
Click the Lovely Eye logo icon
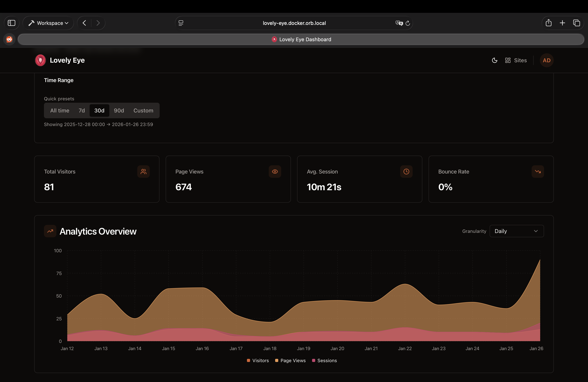[40, 60]
